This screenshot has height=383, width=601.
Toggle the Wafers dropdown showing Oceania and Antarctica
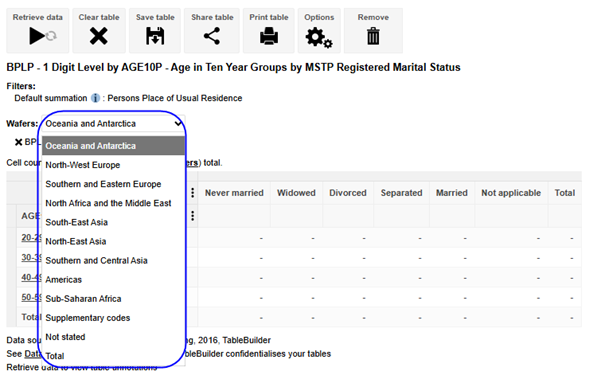[113, 123]
